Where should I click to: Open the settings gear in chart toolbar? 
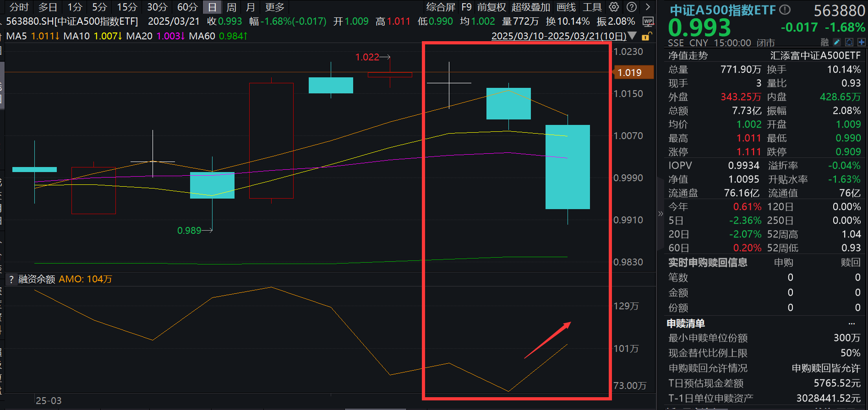click(x=614, y=7)
